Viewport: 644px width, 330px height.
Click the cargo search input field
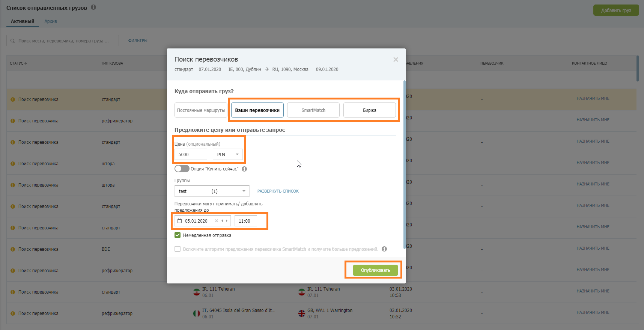click(x=63, y=41)
